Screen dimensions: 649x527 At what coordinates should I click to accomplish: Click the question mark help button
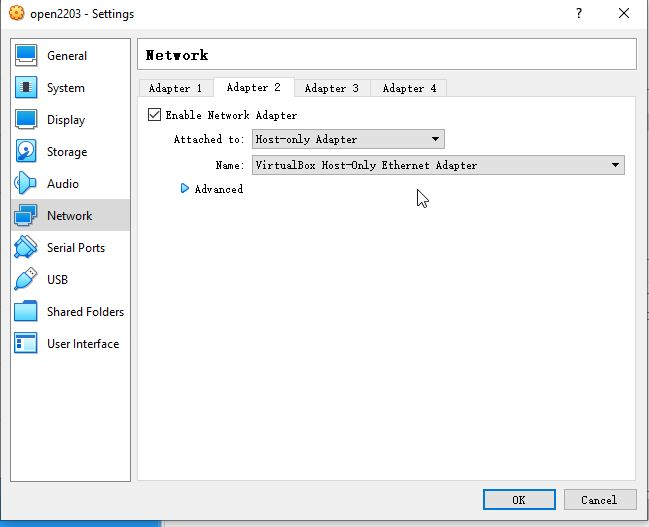(579, 13)
